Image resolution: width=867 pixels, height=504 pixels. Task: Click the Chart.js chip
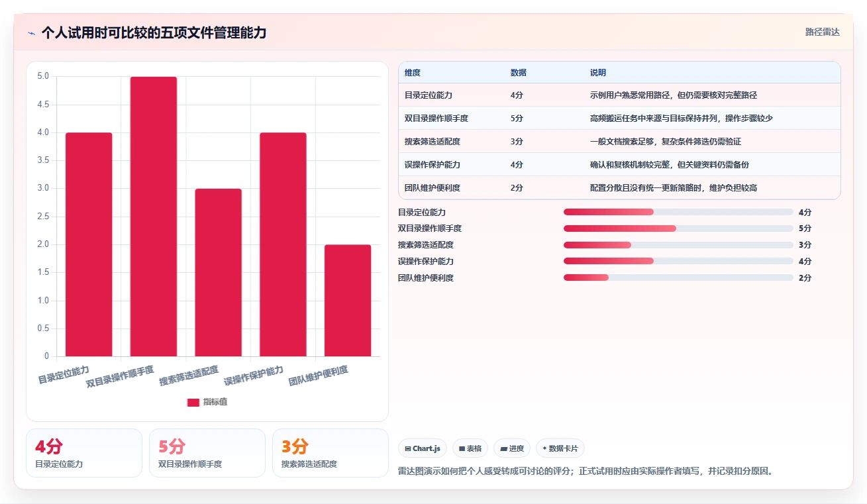click(423, 448)
